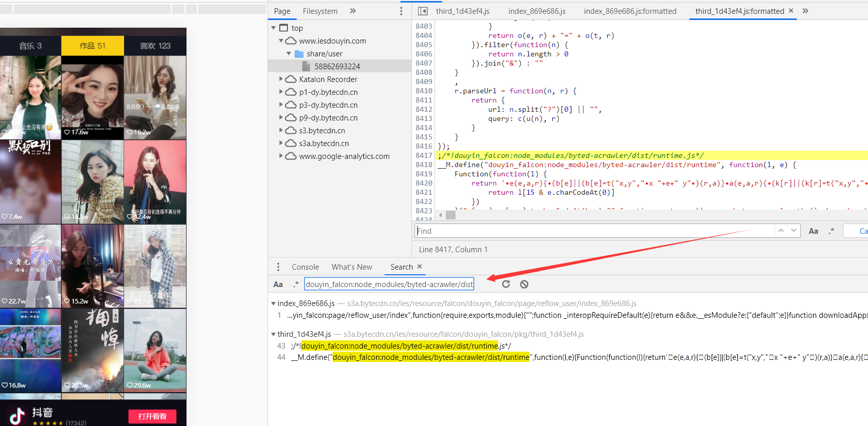Open video thumbnail with 15.2w likes
The height and width of the screenshot is (426, 868).
tap(92, 266)
